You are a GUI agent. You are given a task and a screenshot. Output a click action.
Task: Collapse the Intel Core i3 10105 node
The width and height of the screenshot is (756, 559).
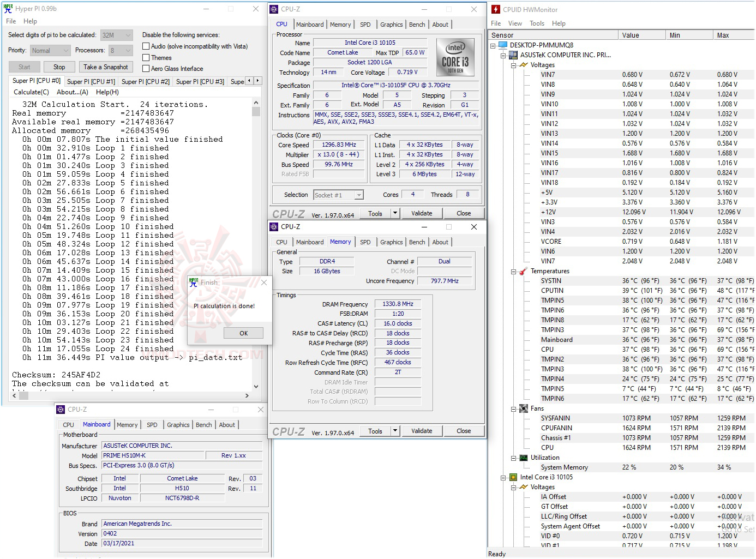(503, 477)
